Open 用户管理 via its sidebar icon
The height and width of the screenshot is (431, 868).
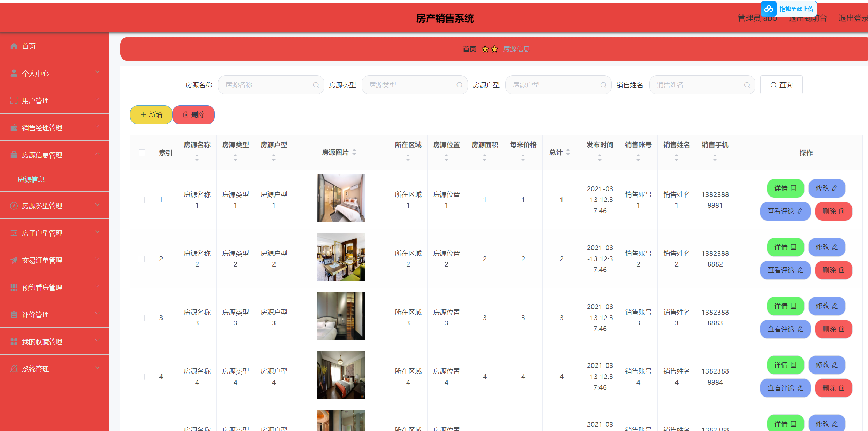(x=14, y=100)
